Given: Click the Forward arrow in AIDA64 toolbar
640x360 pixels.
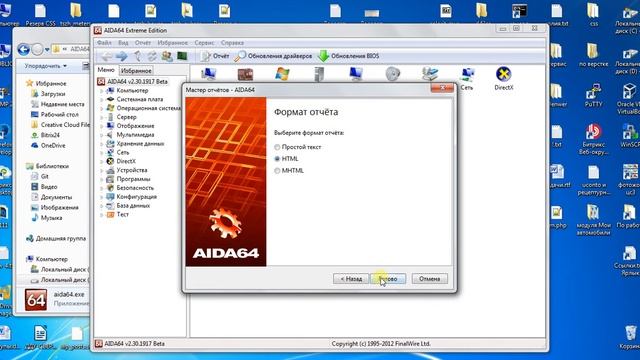Looking at the screenshot, I should [121, 56].
